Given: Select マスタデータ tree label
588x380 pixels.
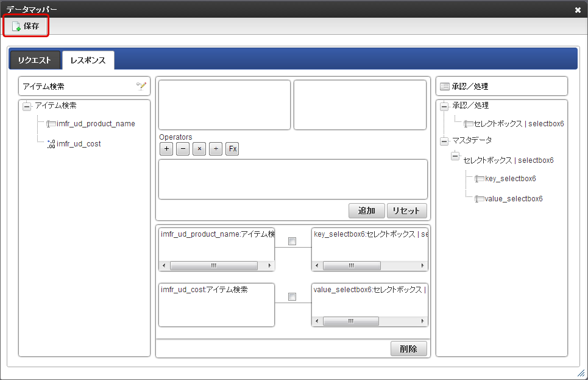Looking at the screenshot, I should (472, 140).
